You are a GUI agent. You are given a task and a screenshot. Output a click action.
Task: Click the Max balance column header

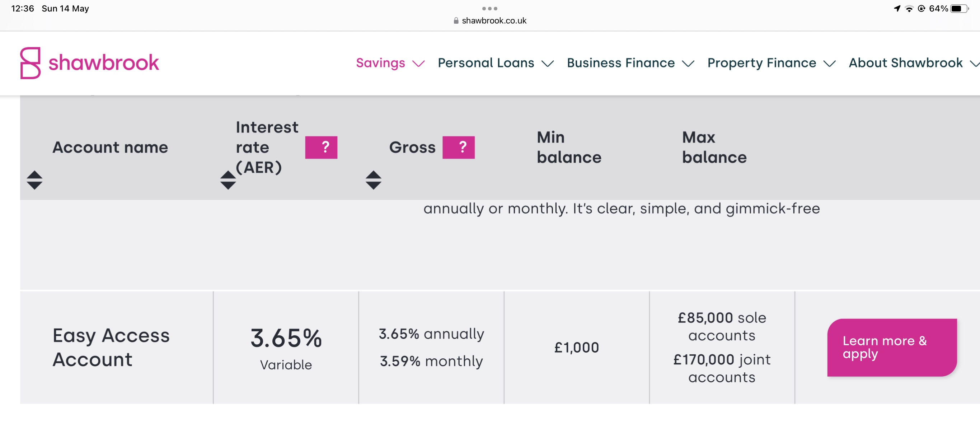point(714,147)
